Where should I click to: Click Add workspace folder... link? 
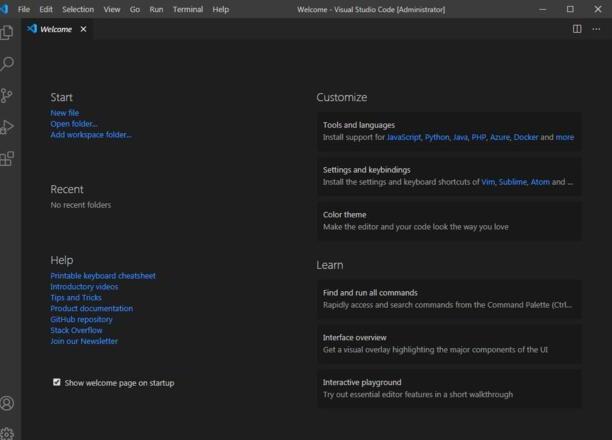coord(91,135)
